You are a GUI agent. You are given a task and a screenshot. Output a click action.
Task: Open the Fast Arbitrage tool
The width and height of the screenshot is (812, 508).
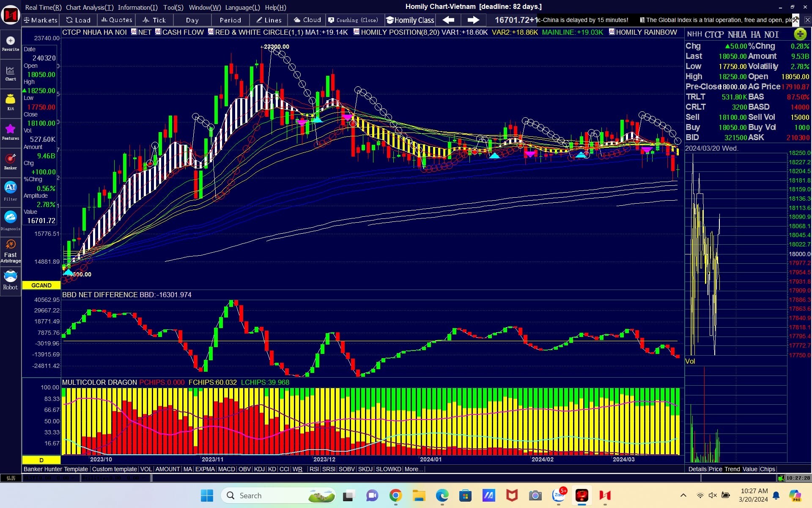click(11, 251)
